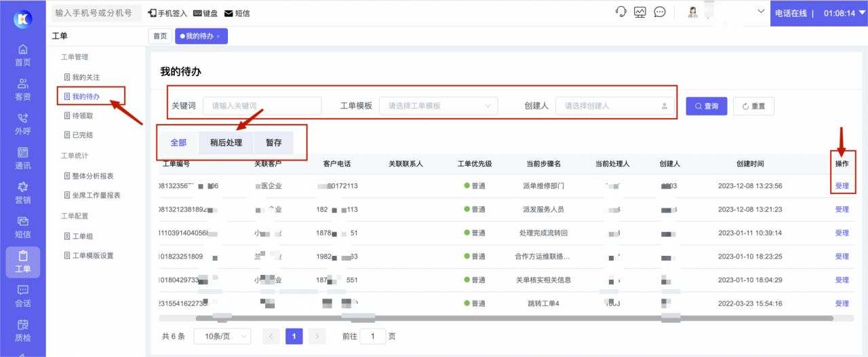Click 受理 for 跳转工单4 row
Image resolution: width=868 pixels, height=357 pixels.
(x=842, y=303)
